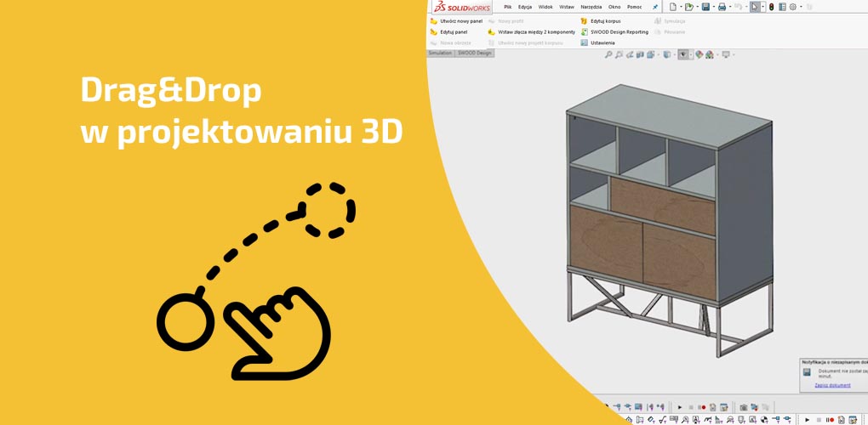The width and height of the screenshot is (868, 425).
Task: Click the View Orientation cube icon
Action: (650, 54)
